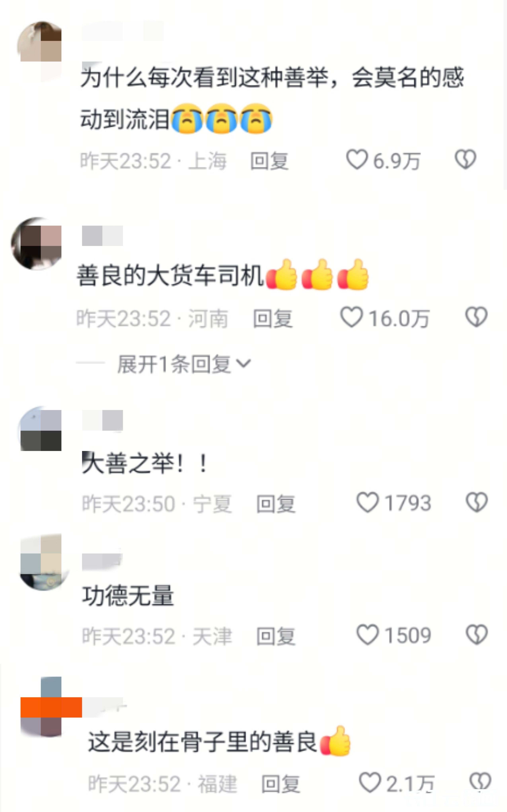Reply to the Shanghai comment
Screen dimensions: 507x812
[x=270, y=161]
